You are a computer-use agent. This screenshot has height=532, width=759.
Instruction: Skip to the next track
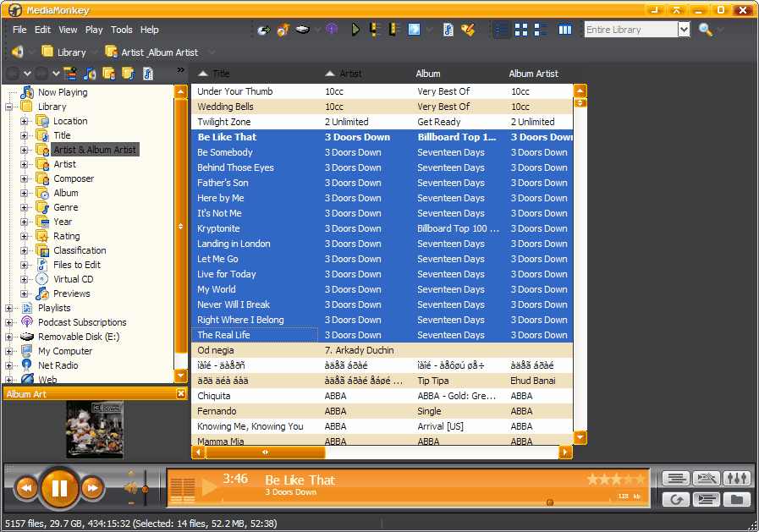(91, 488)
